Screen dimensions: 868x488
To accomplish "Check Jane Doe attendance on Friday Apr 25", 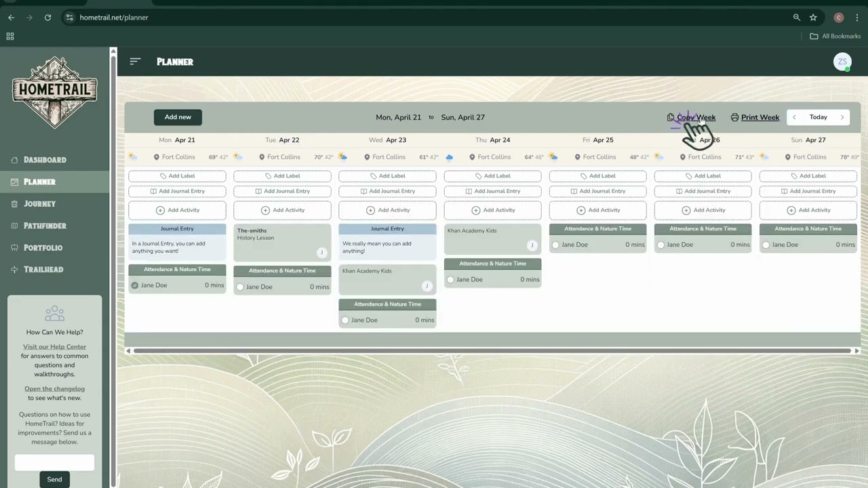I will click(x=555, y=245).
